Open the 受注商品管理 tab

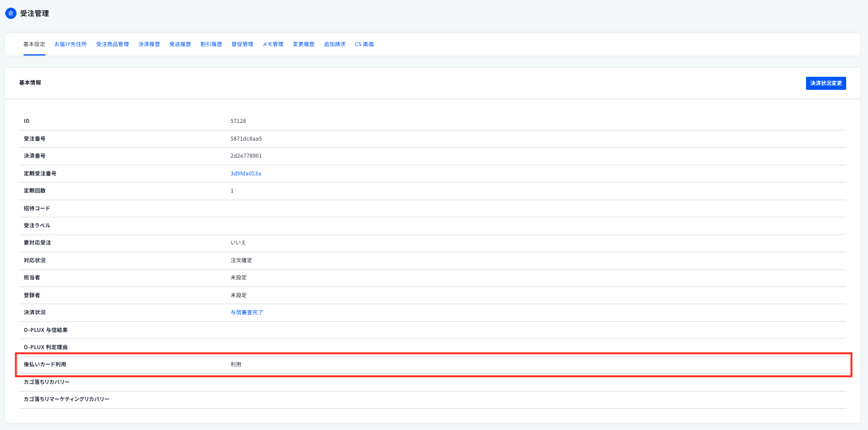click(x=112, y=44)
